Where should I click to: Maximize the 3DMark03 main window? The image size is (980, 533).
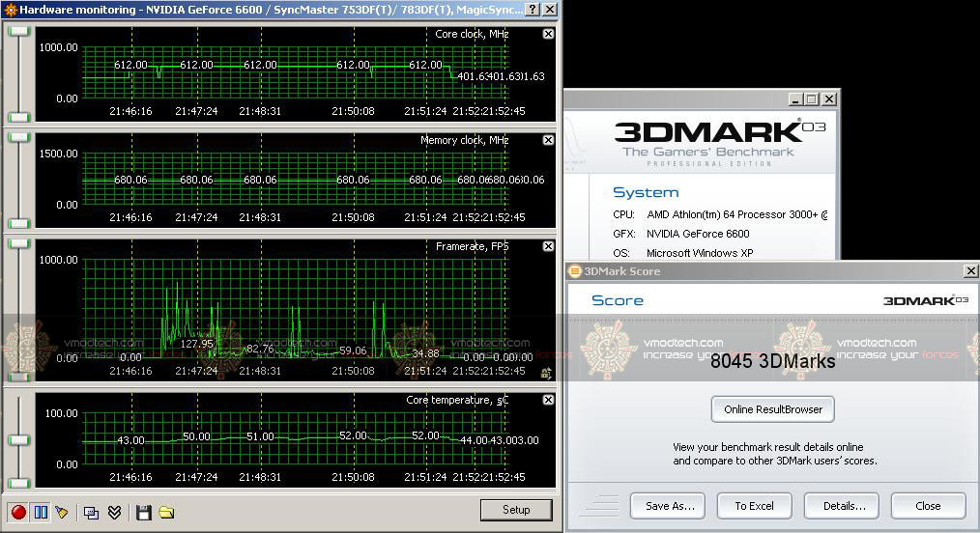pos(812,99)
